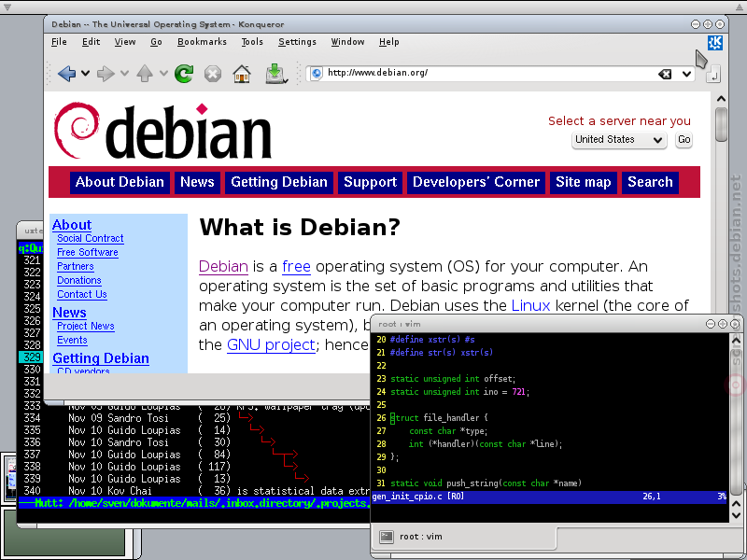Viewport: 747px width, 560px height.
Task: Open the News sidebar heading link
Action: pos(69,313)
